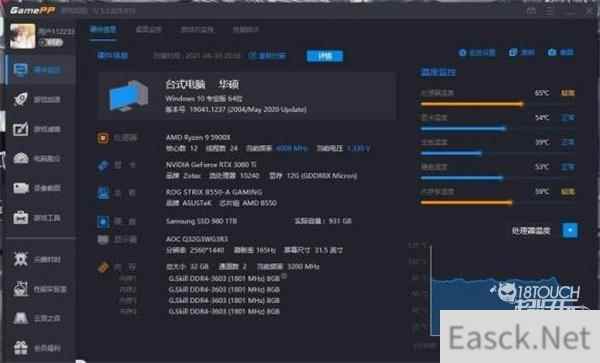Viewport: 600px width, 363px height.
Task: Click the blue 54°C temperature bar
Action: pyautogui.click(x=463, y=129)
